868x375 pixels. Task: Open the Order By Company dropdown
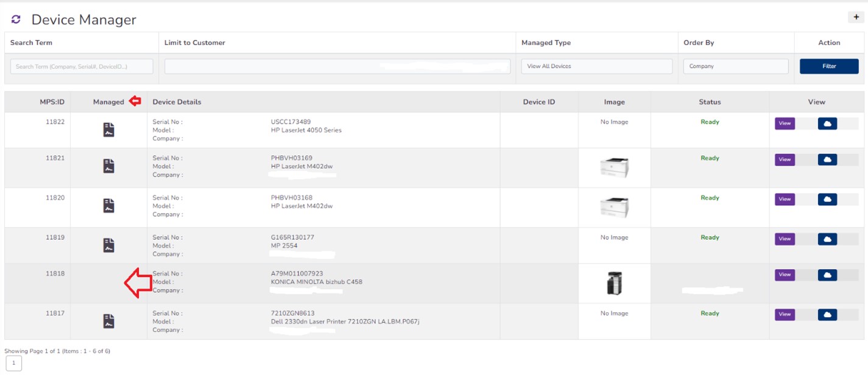pos(735,66)
